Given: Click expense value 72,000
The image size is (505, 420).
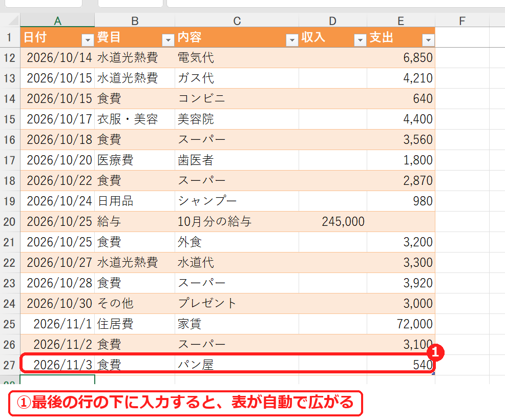Looking at the screenshot, I should coord(401,324).
